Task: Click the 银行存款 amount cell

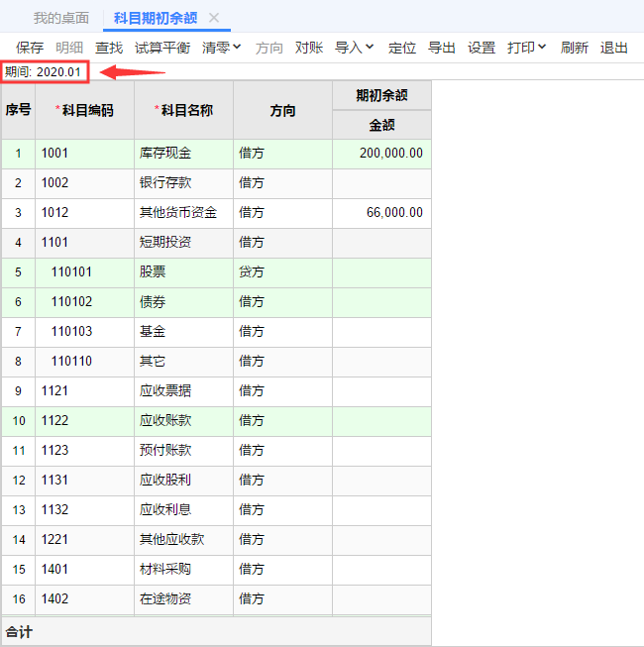Action: pos(382,183)
